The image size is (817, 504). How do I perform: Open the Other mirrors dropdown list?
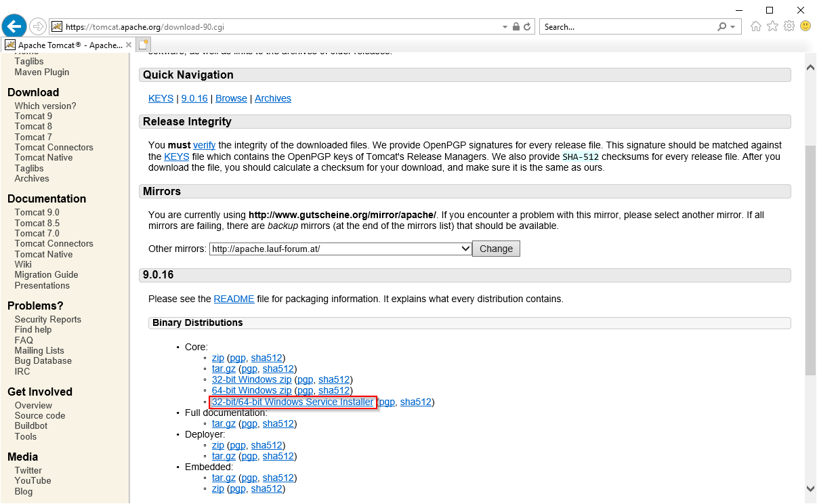pyautogui.click(x=341, y=249)
